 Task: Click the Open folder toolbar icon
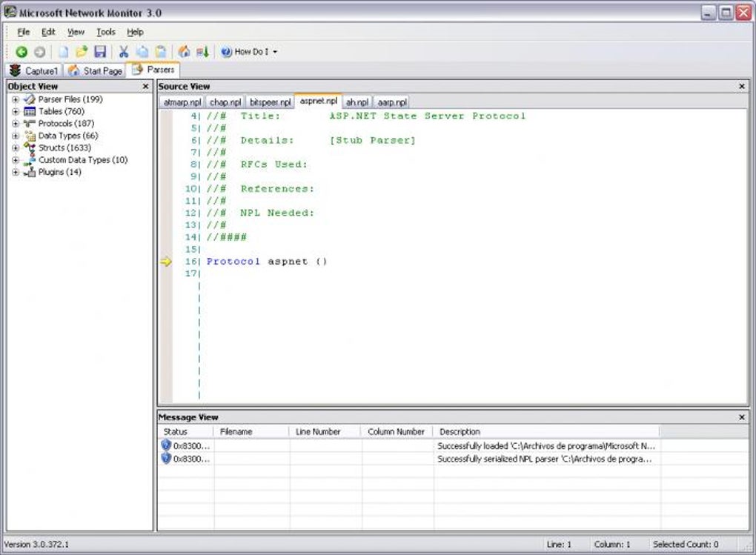click(82, 52)
